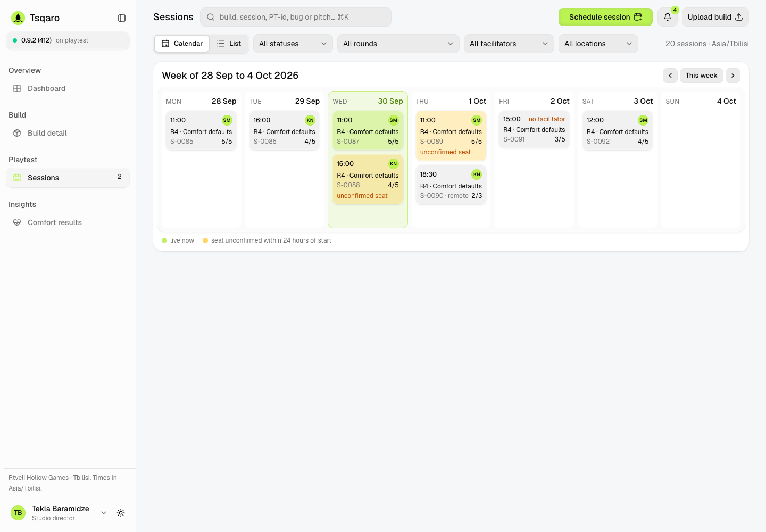Screen dimensions: 766x532
Task: Open Comfort results page
Action: click(68, 222)
